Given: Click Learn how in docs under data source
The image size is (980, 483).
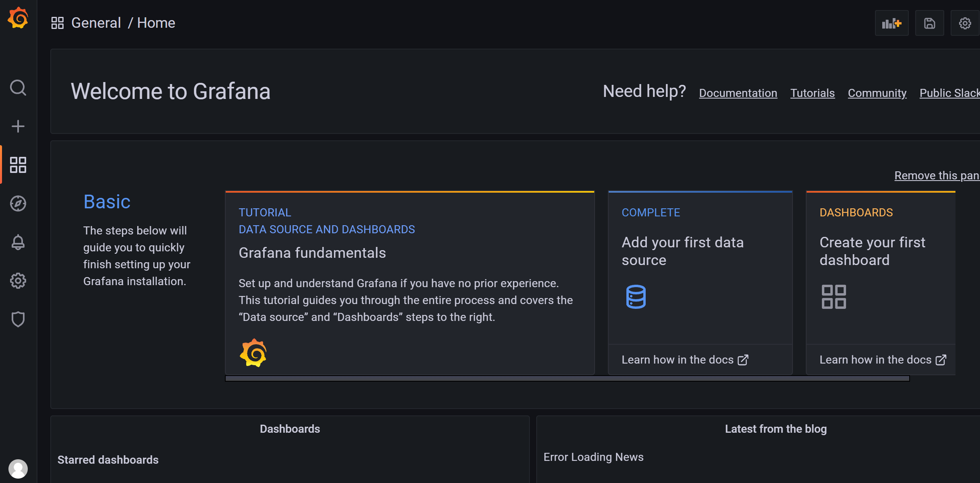Looking at the screenshot, I should [x=685, y=360].
